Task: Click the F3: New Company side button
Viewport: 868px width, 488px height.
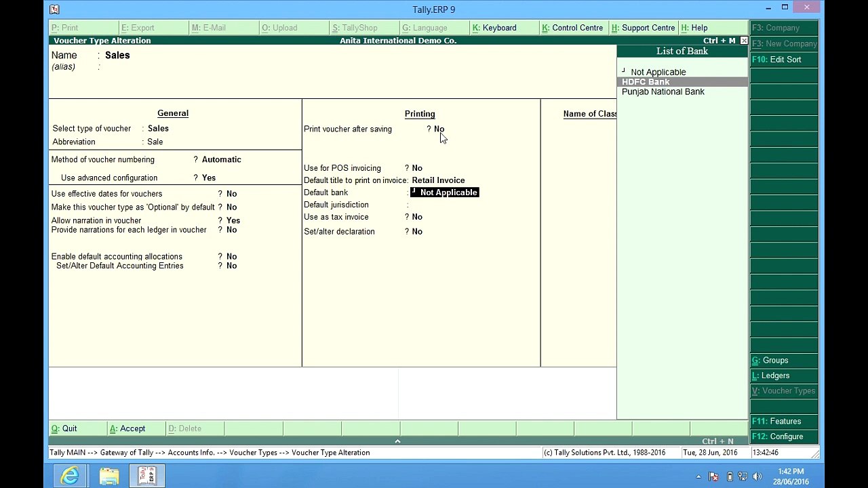Action: (784, 43)
